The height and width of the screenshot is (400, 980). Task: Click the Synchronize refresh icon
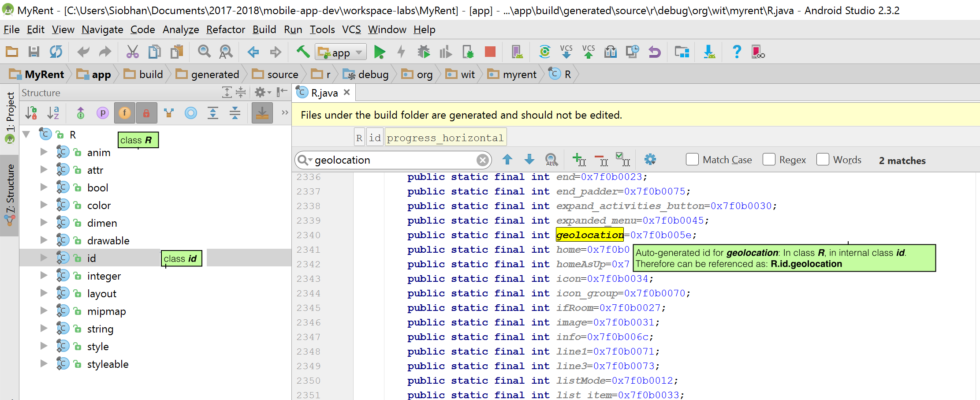[x=56, y=52]
